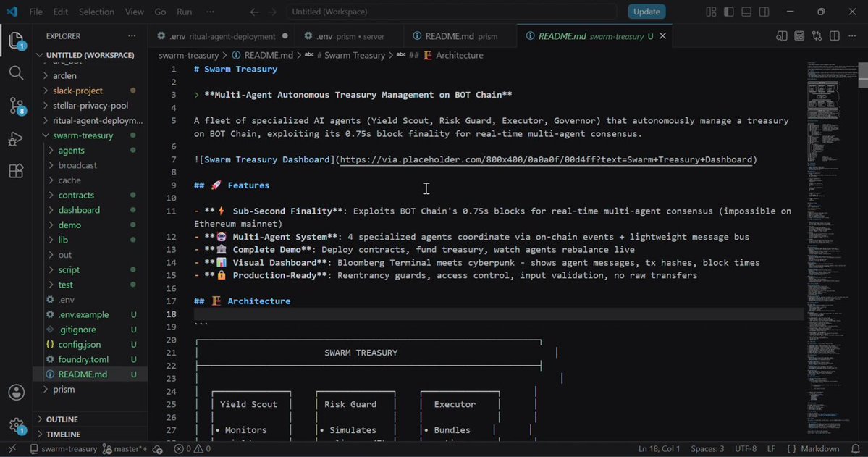This screenshot has height=457, width=868.
Task: Switch to the .env ritual-agent-deployment tab
Action: coord(222,36)
